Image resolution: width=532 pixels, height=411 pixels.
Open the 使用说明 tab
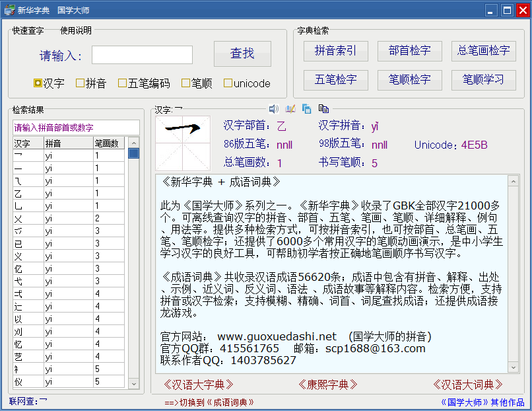tap(76, 30)
